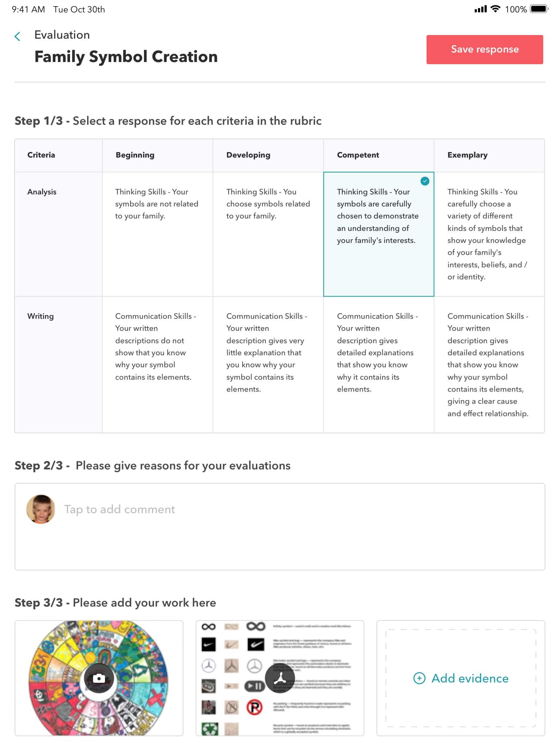
Task: Deselect the checked Competent Analysis checkmark
Action: point(425,181)
